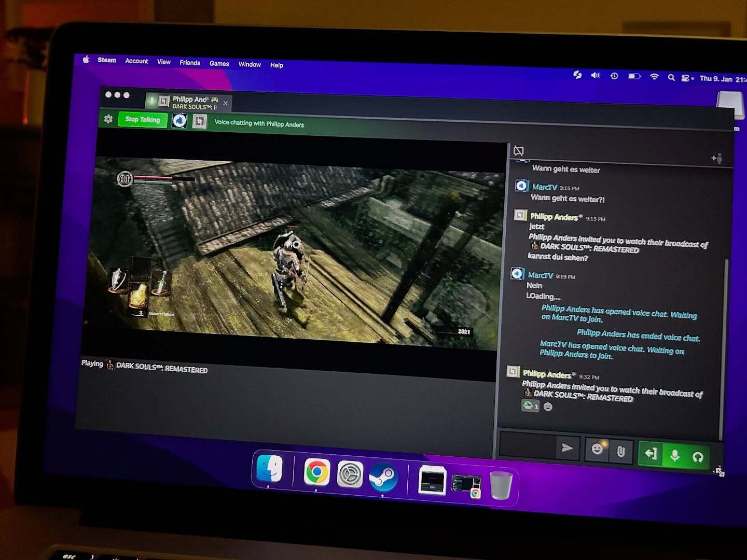Click the Time Machine menu bar icon
The height and width of the screenshot is (560, 747).
614,76
